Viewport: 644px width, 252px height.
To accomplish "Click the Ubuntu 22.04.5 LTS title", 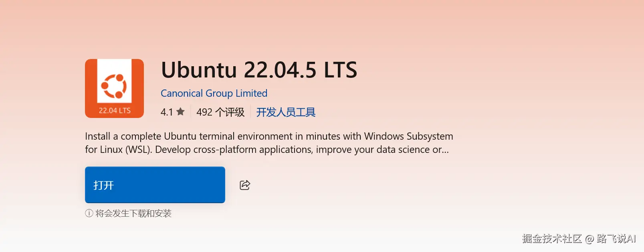I will 259,70.
